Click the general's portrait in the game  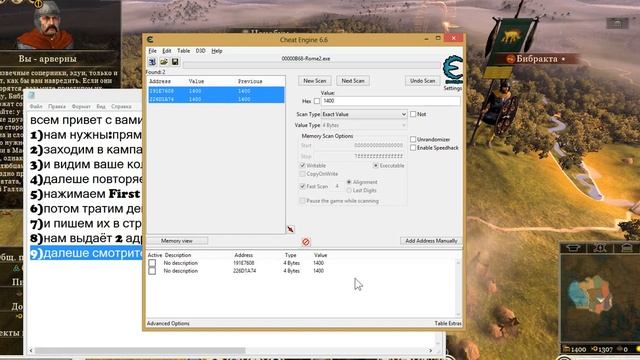46,25
